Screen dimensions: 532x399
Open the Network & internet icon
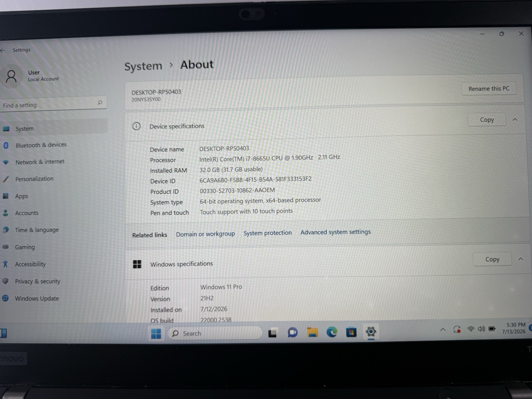[6, 162]
